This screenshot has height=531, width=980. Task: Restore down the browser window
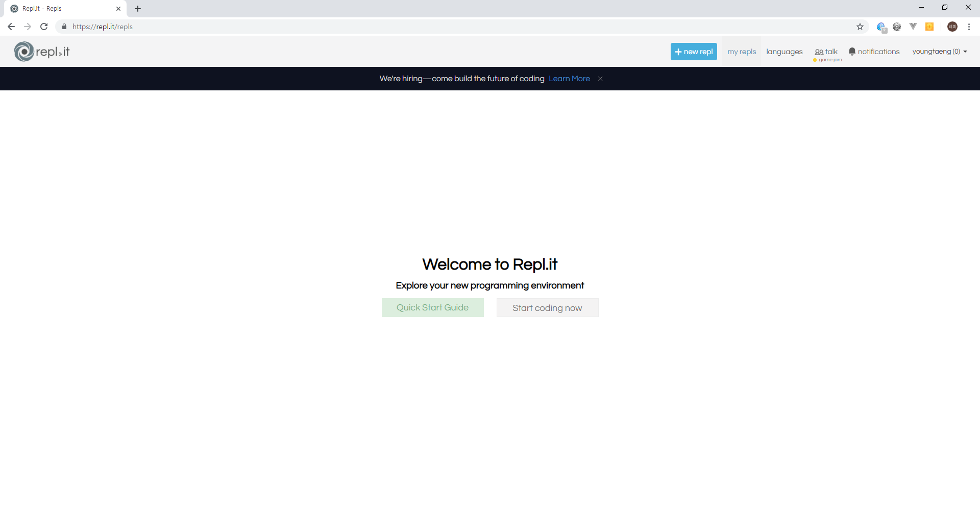pos(945,8)
